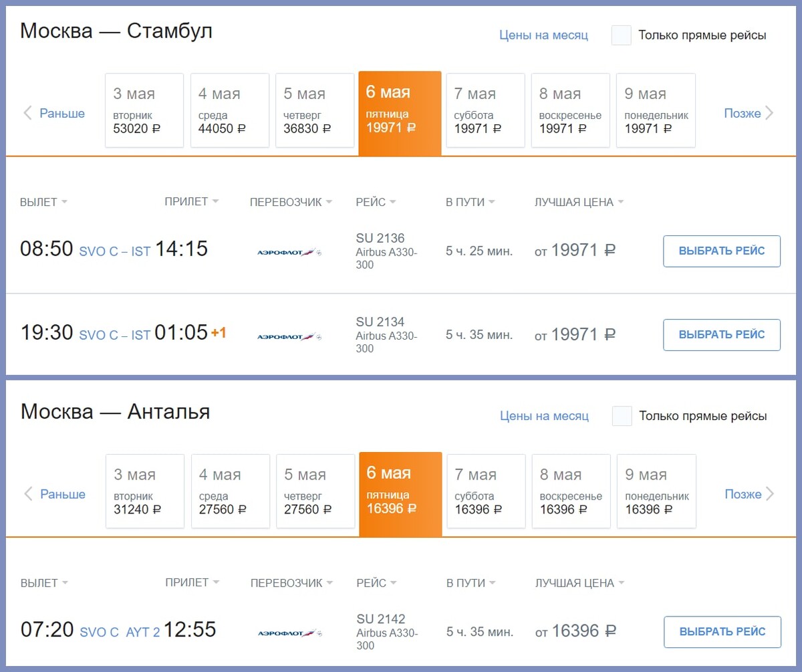Enable direct flights only for Стамбул
The height and width of the screenshot is (672, 802).
622,35
